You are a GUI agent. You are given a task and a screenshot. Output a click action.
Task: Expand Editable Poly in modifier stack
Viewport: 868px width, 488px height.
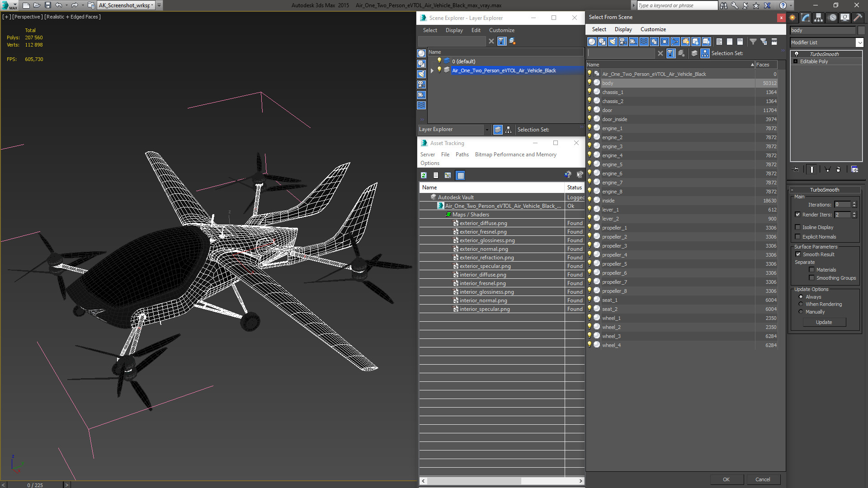pos(795,61)
